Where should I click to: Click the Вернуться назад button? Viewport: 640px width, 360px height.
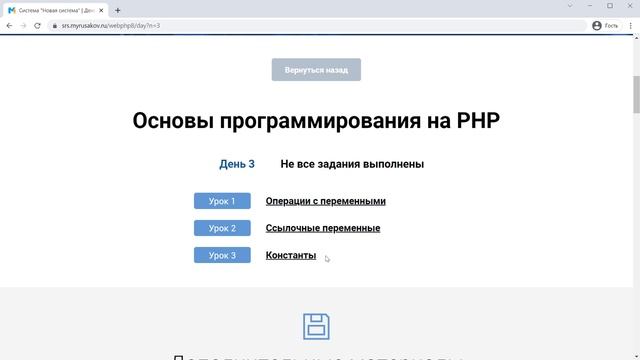pos(316,70)
